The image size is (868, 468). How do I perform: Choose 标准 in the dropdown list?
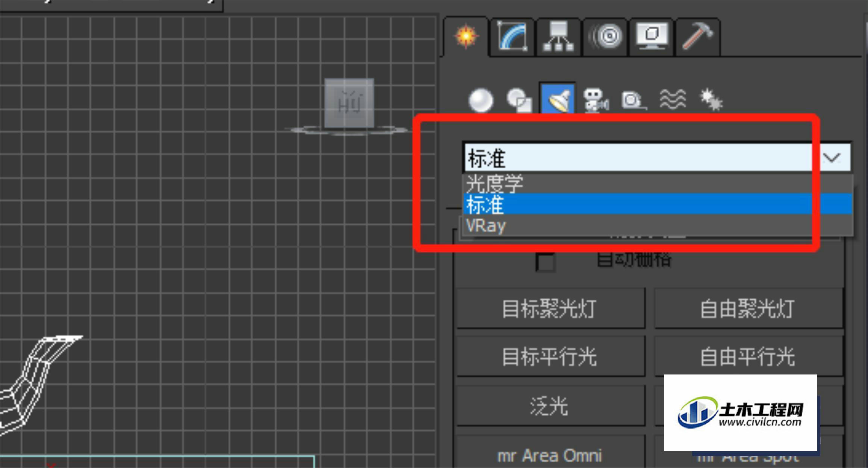coord(658,204)
